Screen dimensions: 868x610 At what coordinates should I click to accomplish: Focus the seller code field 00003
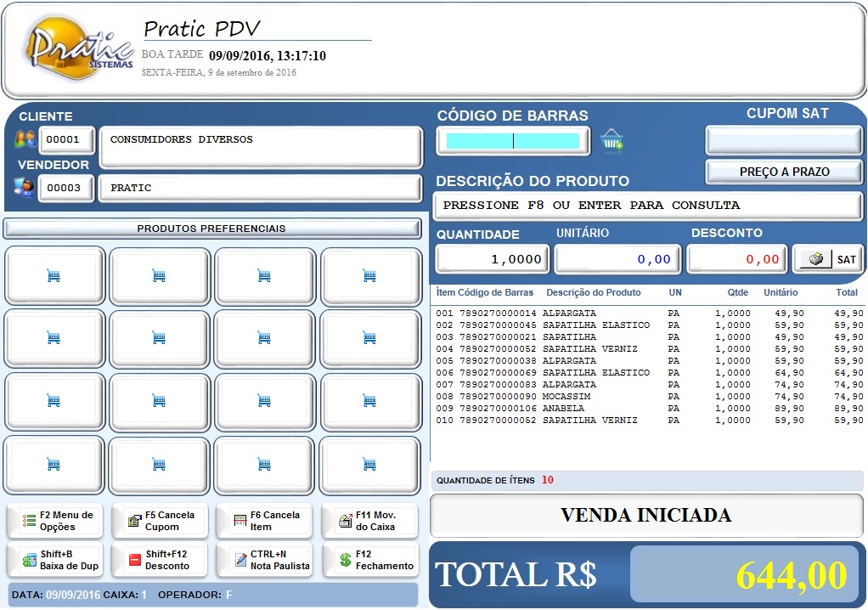(x=66, y=189)
